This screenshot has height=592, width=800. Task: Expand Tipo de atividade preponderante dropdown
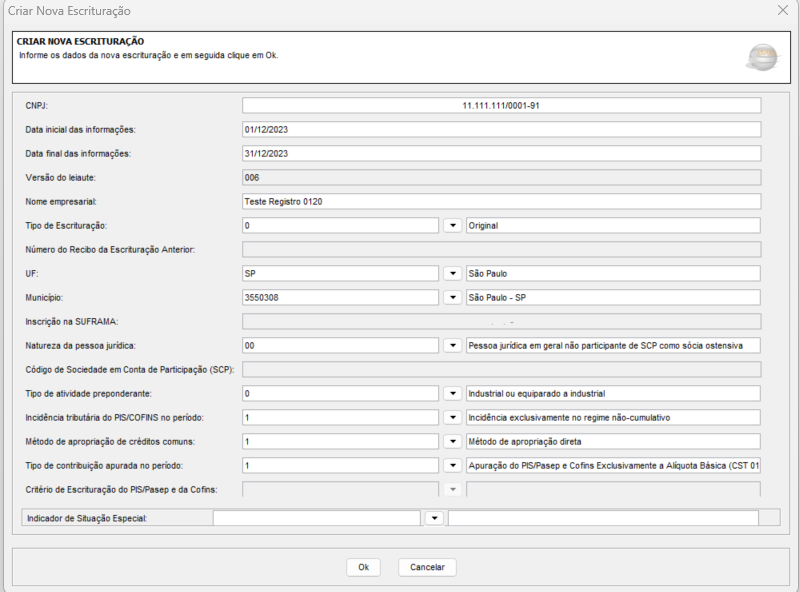[452, 393]
